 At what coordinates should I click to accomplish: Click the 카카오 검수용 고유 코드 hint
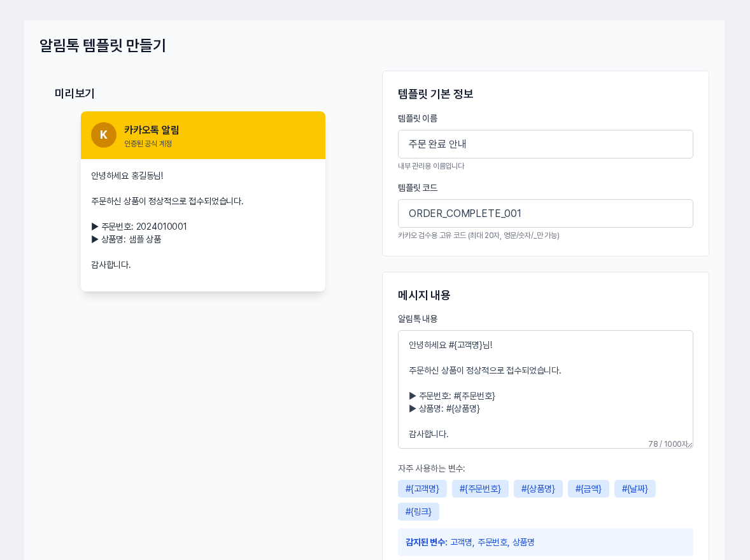click(x=478, y=235)
